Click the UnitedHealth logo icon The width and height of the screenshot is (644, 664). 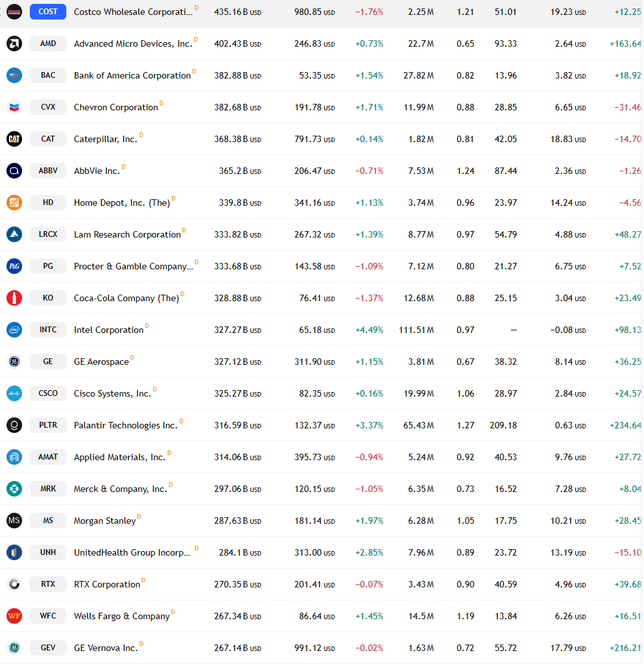pos(14,552)
